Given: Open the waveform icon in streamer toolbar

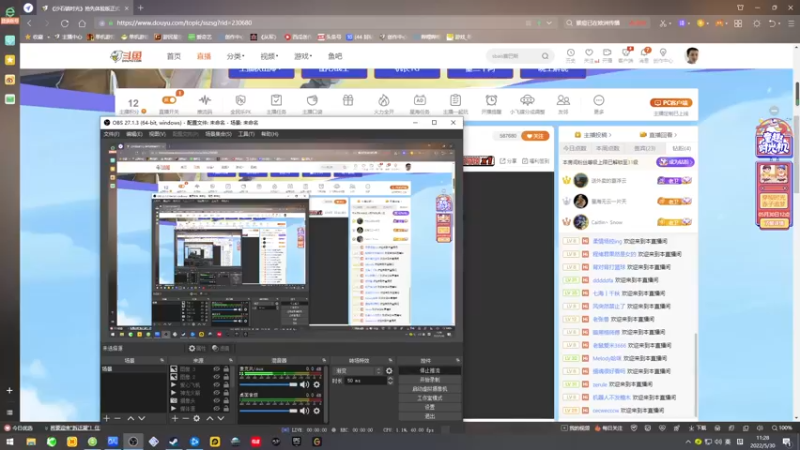Looking at the screenshot, I should tap(205, 100).
